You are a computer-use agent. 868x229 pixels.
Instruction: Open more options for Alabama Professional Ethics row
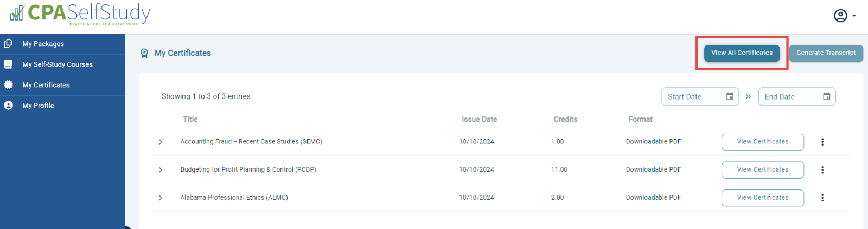click(822, 198)
